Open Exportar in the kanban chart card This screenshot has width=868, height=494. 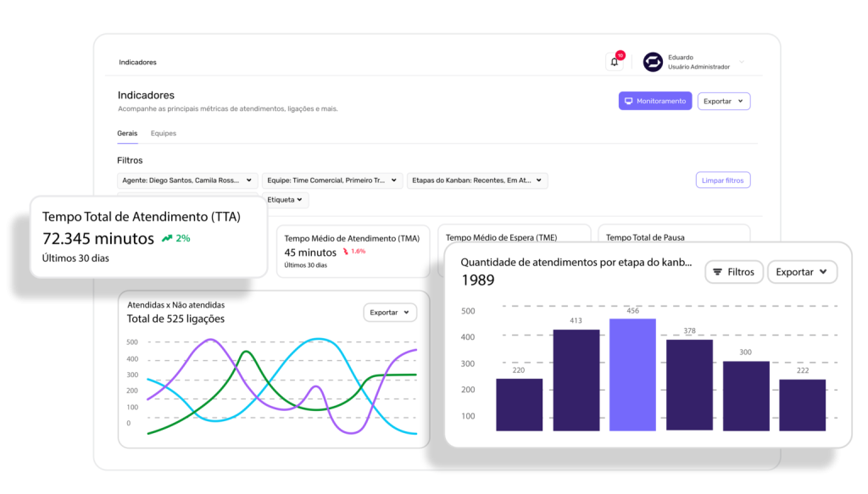point(802,272)
